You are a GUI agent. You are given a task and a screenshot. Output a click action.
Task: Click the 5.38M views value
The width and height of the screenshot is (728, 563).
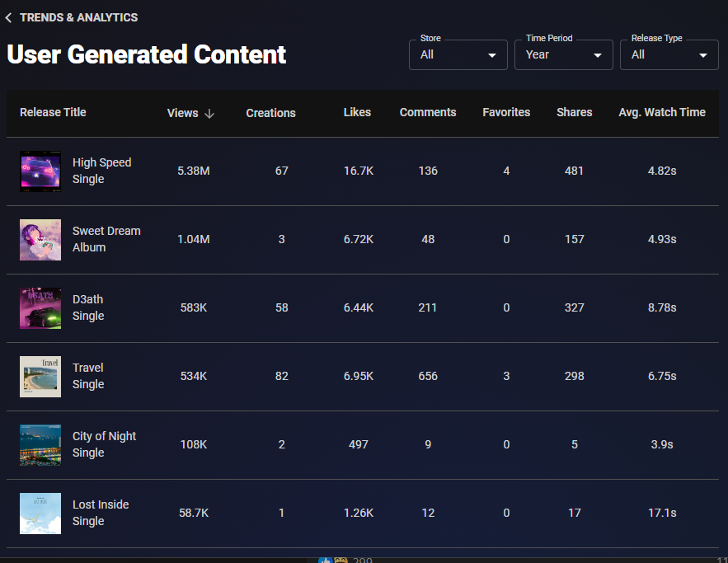pyautogui.click(x=194, y=171)
